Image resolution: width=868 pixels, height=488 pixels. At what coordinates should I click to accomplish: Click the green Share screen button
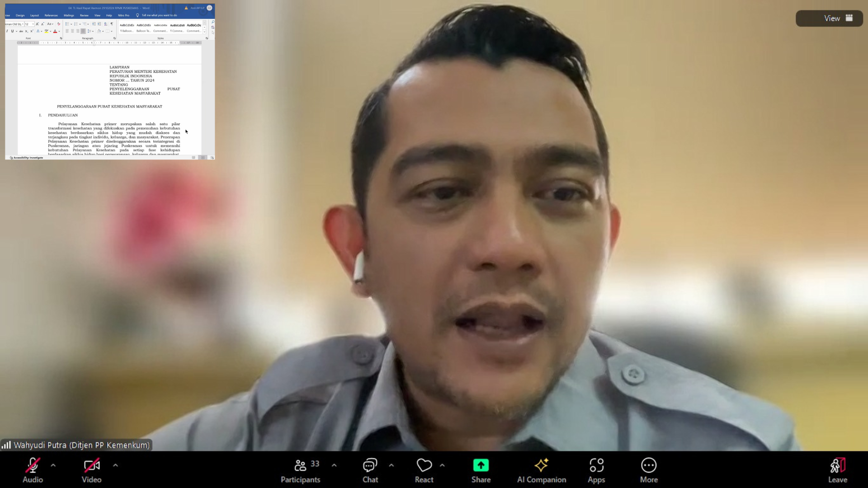(x=481, y=470)
